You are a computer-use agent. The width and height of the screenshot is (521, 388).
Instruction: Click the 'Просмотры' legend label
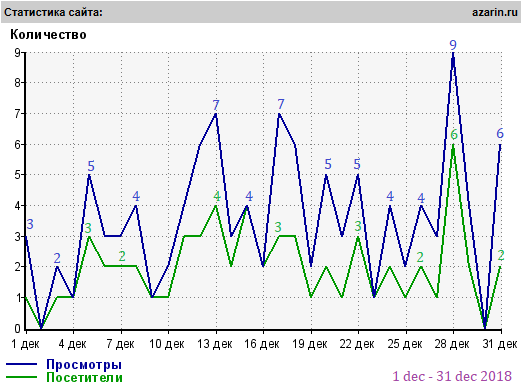pos(84,364)
